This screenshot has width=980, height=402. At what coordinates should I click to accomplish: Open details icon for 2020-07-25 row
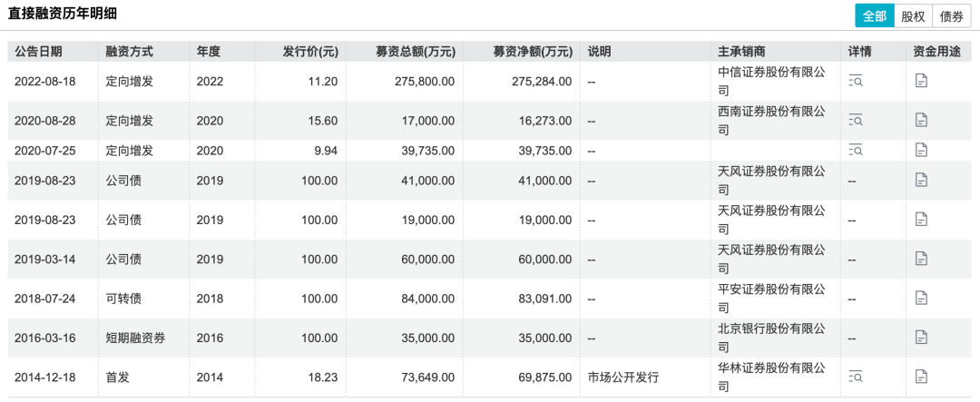pyautogui.click(x=855, y=150)
